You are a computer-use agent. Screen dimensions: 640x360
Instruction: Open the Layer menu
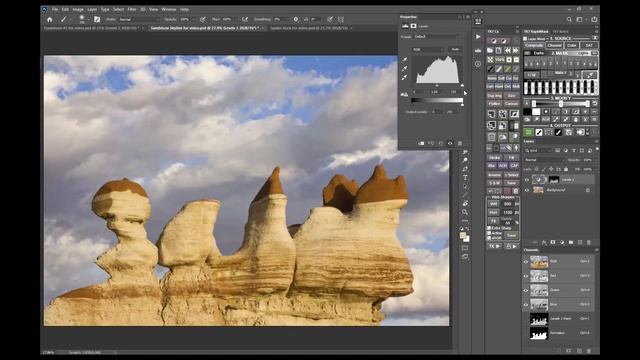[x=92, y=9]
